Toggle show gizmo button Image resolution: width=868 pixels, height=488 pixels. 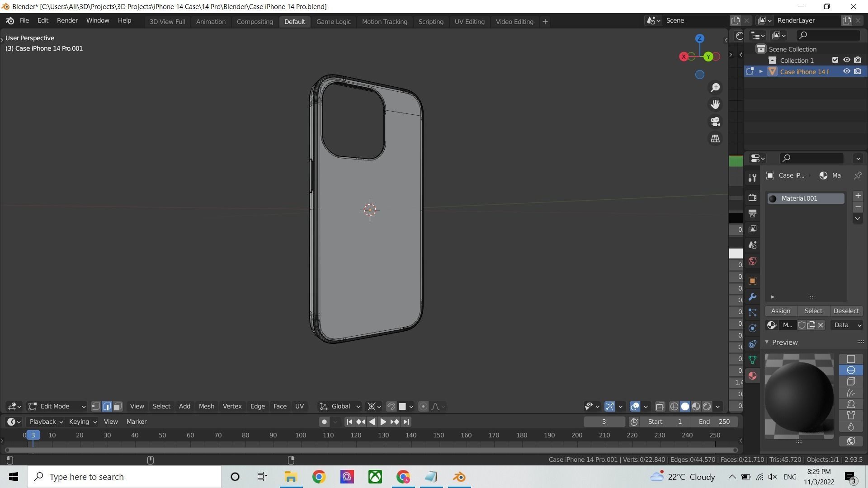pyautogui.click(x=609, y=407)
